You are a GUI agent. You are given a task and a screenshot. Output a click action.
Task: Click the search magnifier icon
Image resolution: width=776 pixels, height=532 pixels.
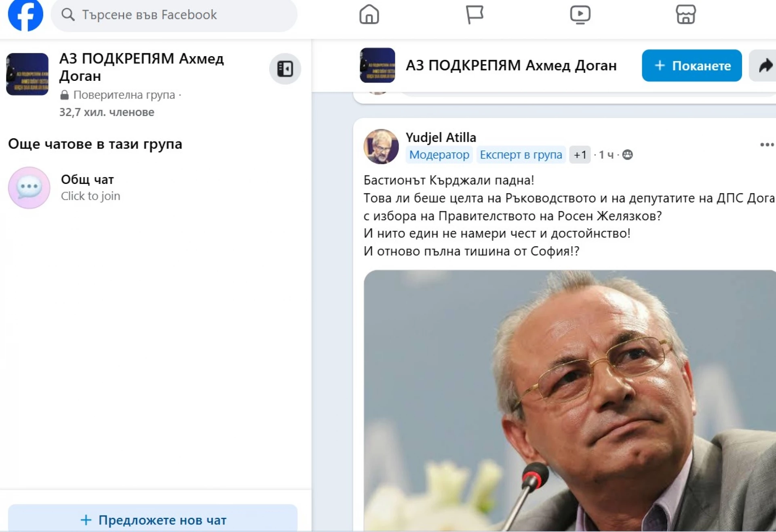pos(68,15)
